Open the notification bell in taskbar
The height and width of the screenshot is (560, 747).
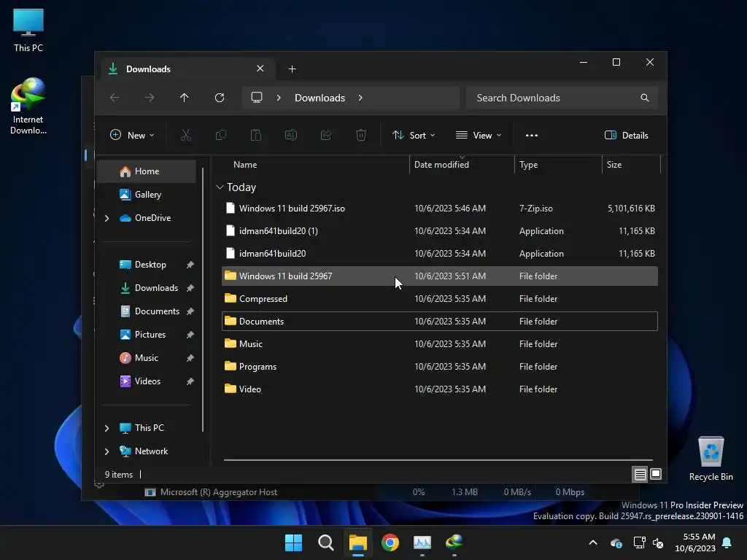click(x=727, y=542)
